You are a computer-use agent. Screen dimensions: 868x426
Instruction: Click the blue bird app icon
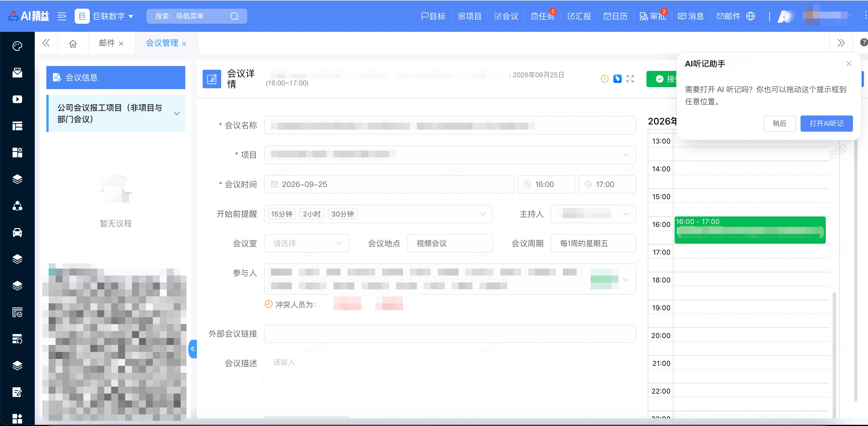pos(617,79)
